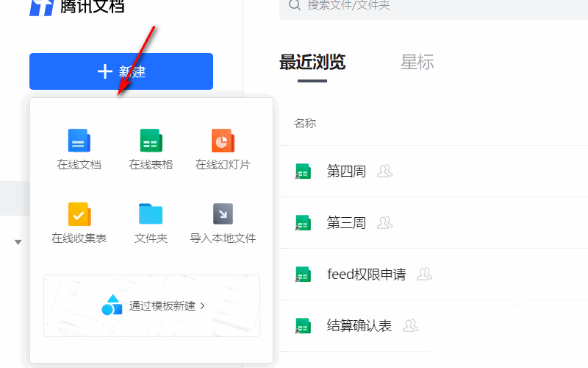Image resolution: width=588 pixels, height=368 pixels.
Task: Open the 第四周 file
Action: 346,171
